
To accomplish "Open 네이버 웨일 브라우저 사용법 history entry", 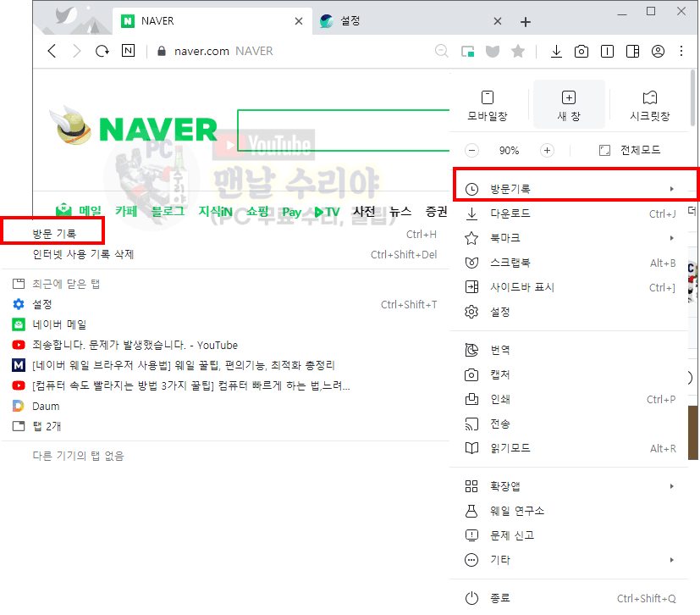I will click(225, 365).
